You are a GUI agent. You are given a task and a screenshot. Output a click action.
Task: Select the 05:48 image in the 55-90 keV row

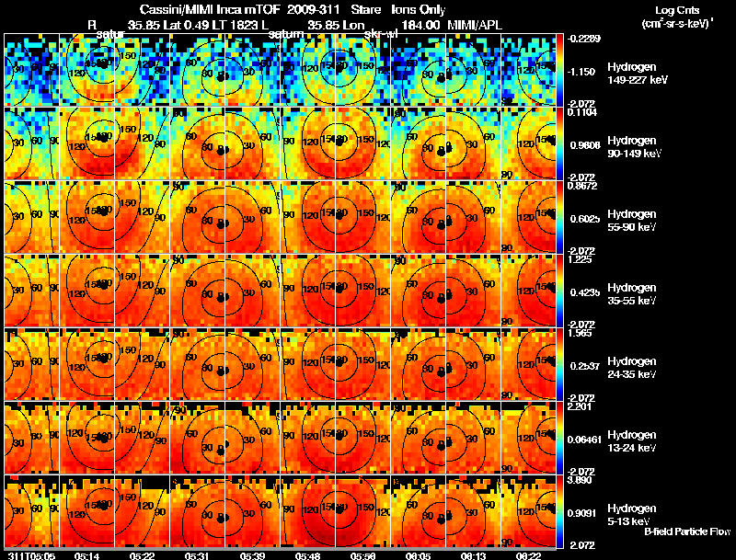coord(307,217)
